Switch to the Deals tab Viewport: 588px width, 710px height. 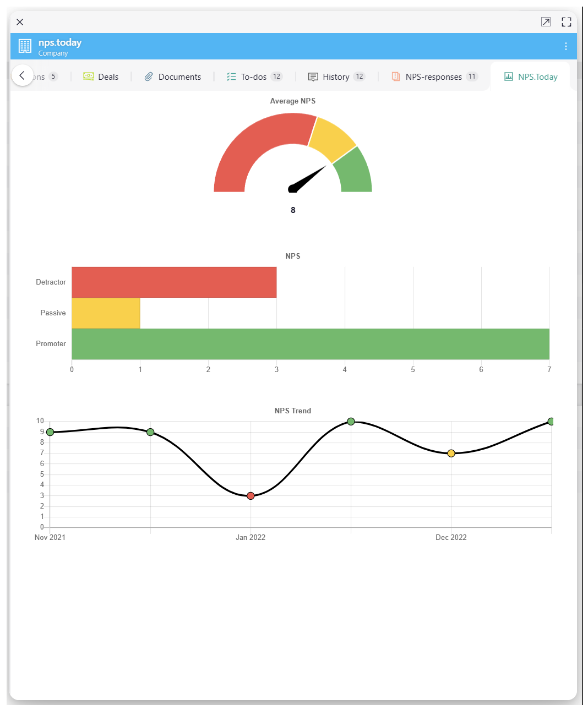click(x=101, y=77)
